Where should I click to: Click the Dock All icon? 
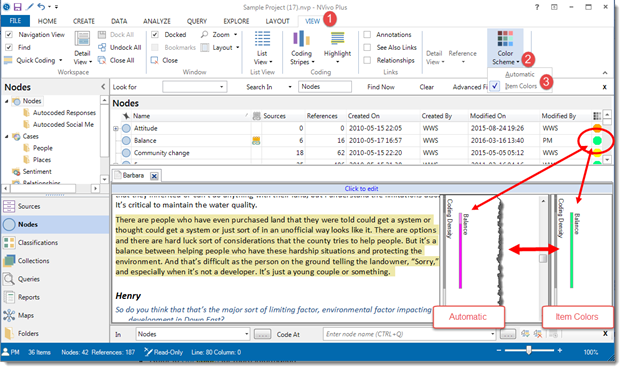(102, 35)
